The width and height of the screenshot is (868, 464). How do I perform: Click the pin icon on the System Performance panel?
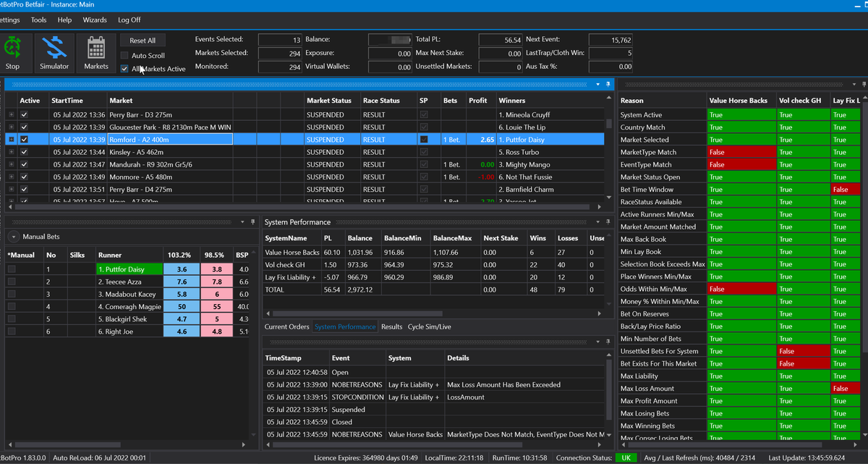tap(607, 222)
